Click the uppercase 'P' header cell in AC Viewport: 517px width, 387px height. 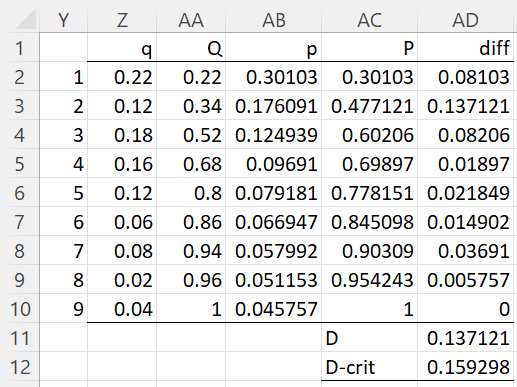click(369, 48)
